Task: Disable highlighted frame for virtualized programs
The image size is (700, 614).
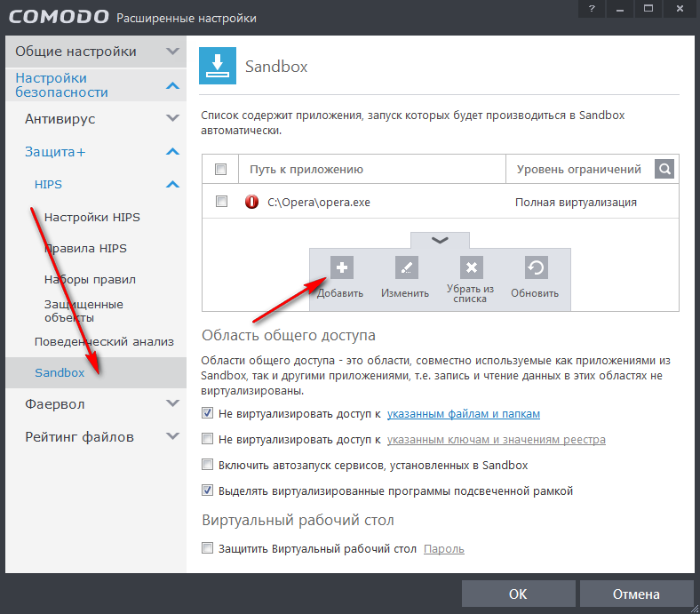Action: pyautogui.click(x=207, y=490)
